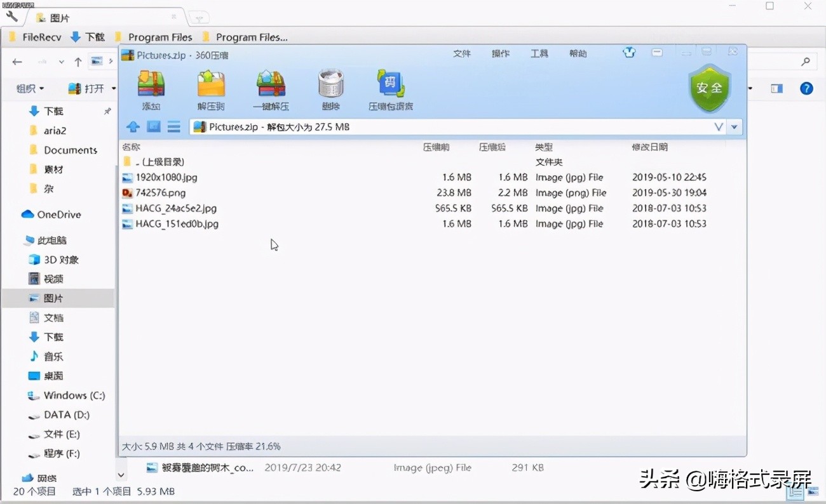Open Explorer's recent locations dropdown arrow
The width and height of the screenshot is (826, 504).
click(x=61, y=62)
